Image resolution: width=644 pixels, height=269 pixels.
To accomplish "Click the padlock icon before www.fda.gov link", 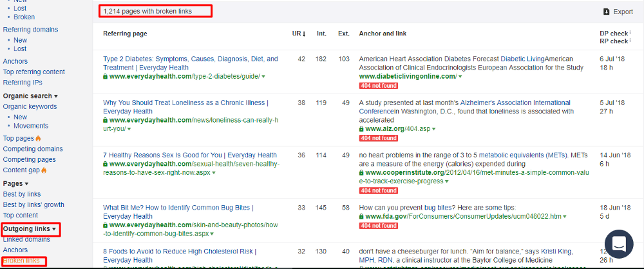I will [x=361, y=216].
